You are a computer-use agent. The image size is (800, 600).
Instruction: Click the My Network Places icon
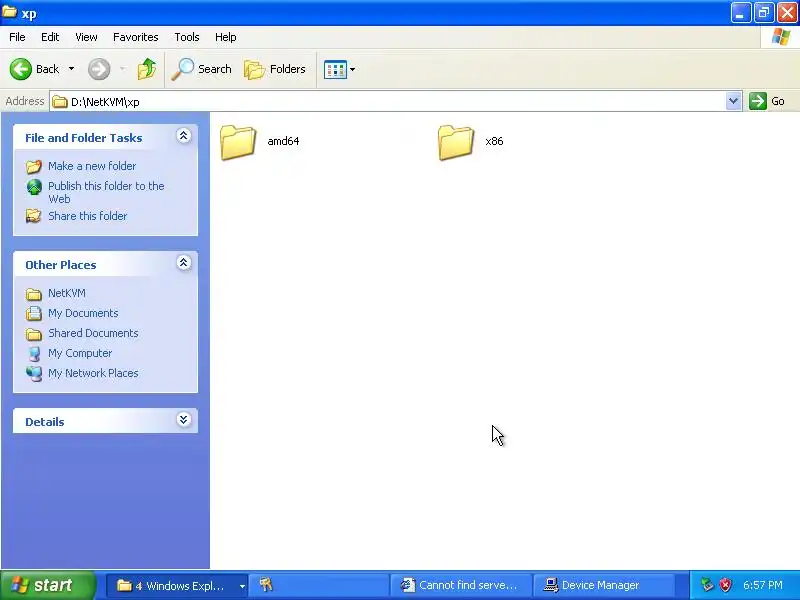tap(34, 373)
